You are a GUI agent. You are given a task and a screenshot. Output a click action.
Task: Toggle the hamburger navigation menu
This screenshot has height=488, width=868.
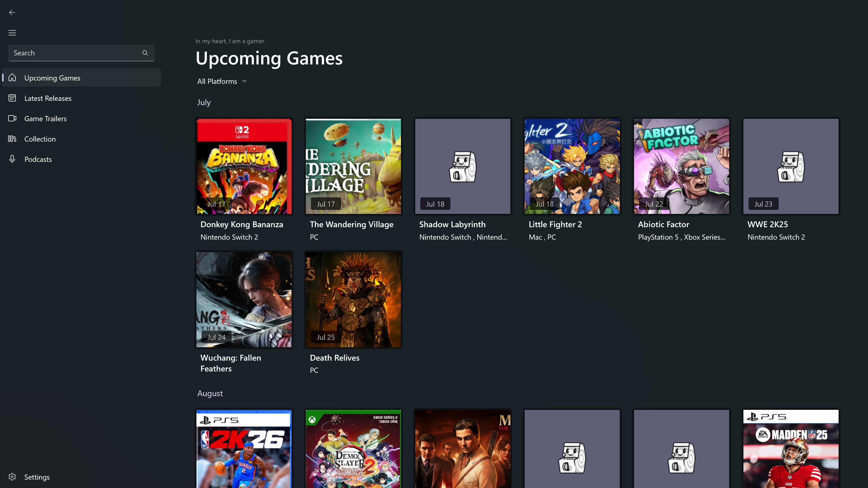pyautogui.click(x=12, y=33)
